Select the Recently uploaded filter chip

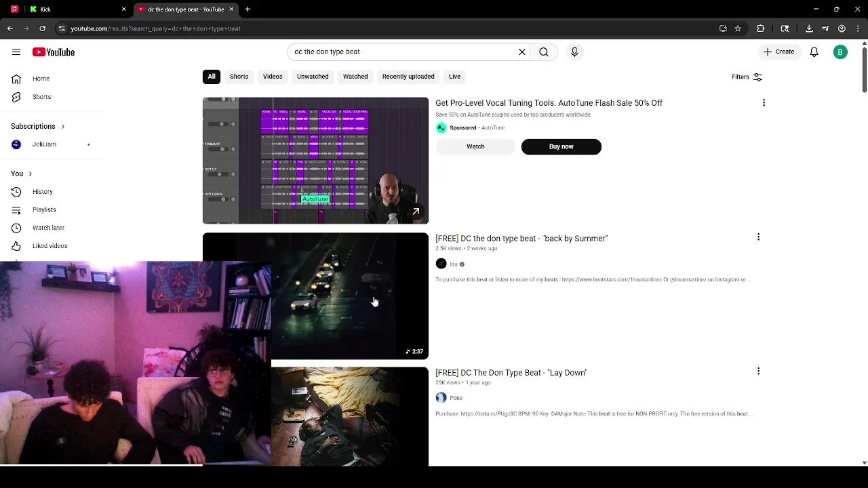pos(408,77)
